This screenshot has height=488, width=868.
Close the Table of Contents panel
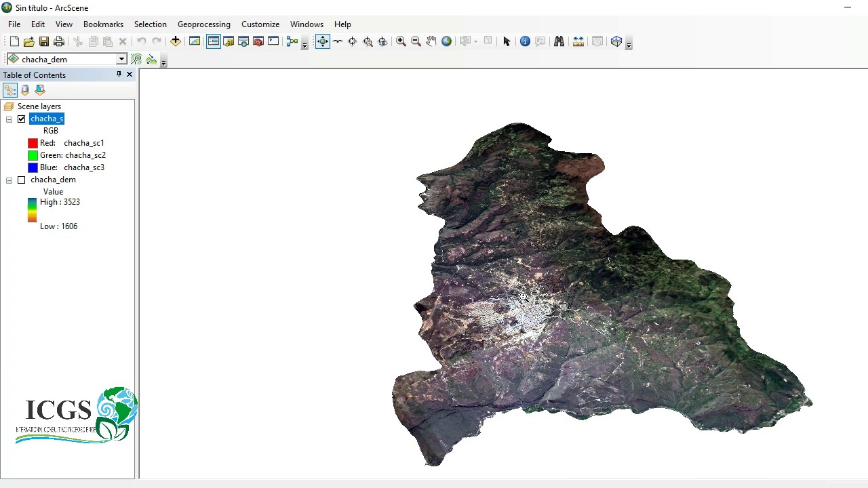pyautogui.click(x=130, y=75)
